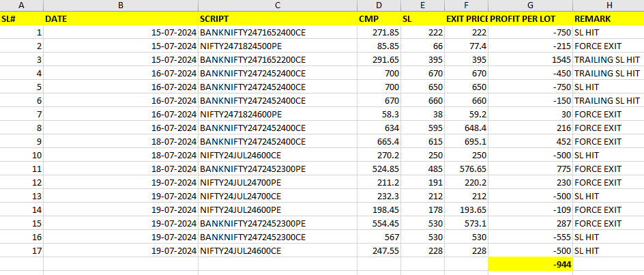
Task: Click CMP value 247.55
Action: 379,250
